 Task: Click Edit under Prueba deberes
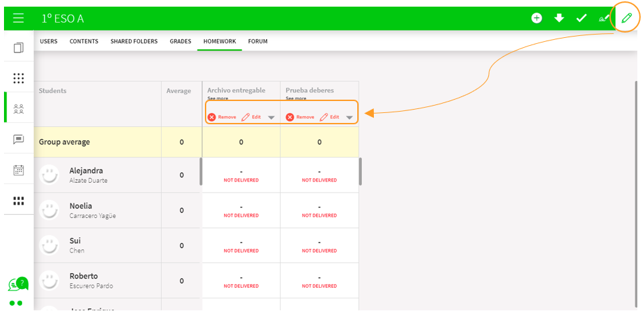pyautogui.click(x=329, y=117)
